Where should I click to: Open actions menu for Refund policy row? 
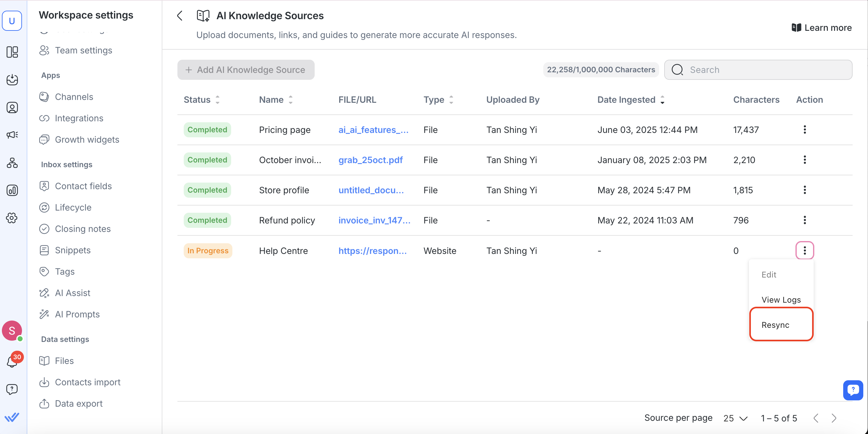[804, 220]
